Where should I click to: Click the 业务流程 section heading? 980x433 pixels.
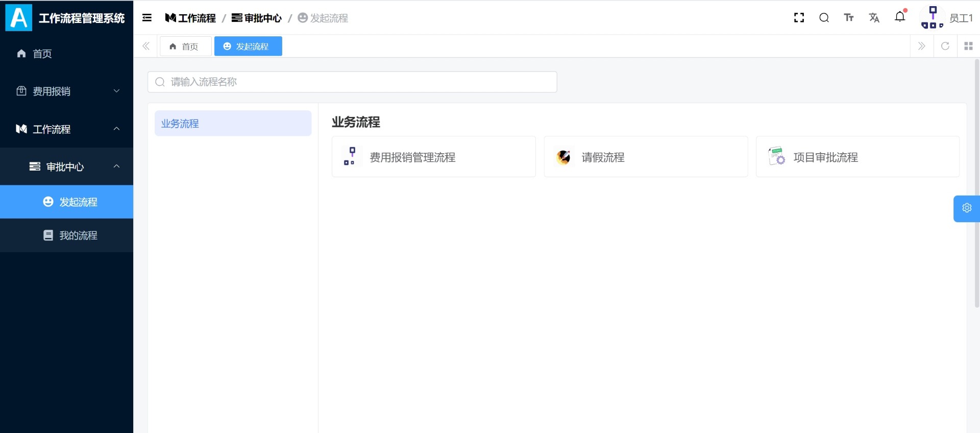pyautogui.click(x=356, y=122)
